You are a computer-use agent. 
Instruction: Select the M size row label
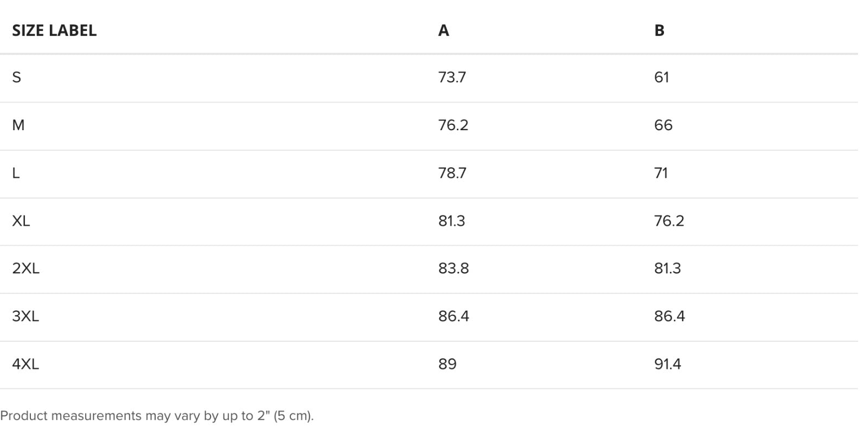pos(18,125)
